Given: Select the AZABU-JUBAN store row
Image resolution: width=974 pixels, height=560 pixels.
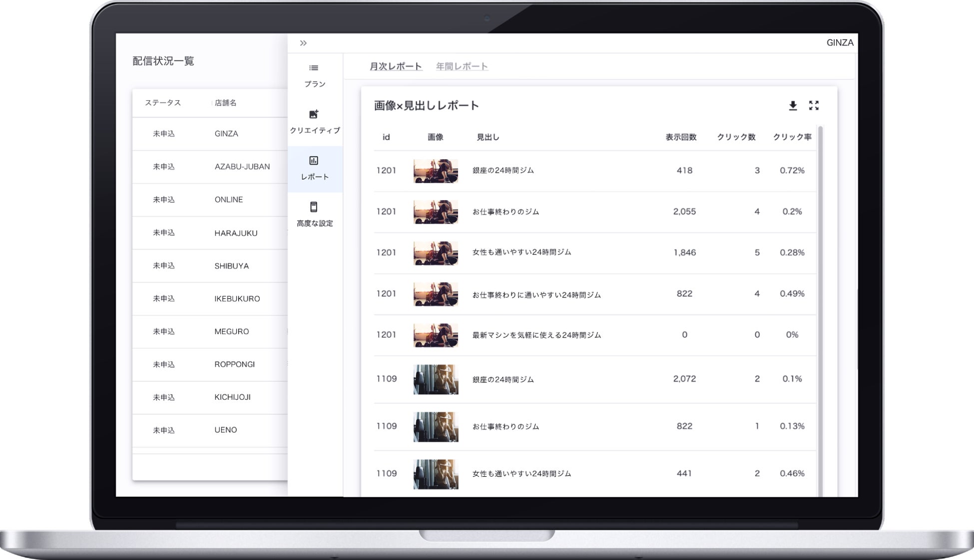Looking at the screenshot, I should 242,167.
